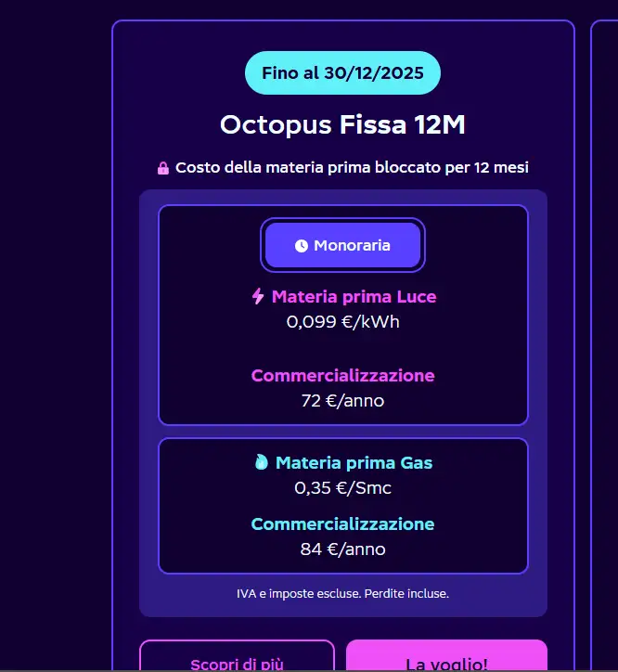Click the lock icon beside the cost text

click(x=163, y=168)
